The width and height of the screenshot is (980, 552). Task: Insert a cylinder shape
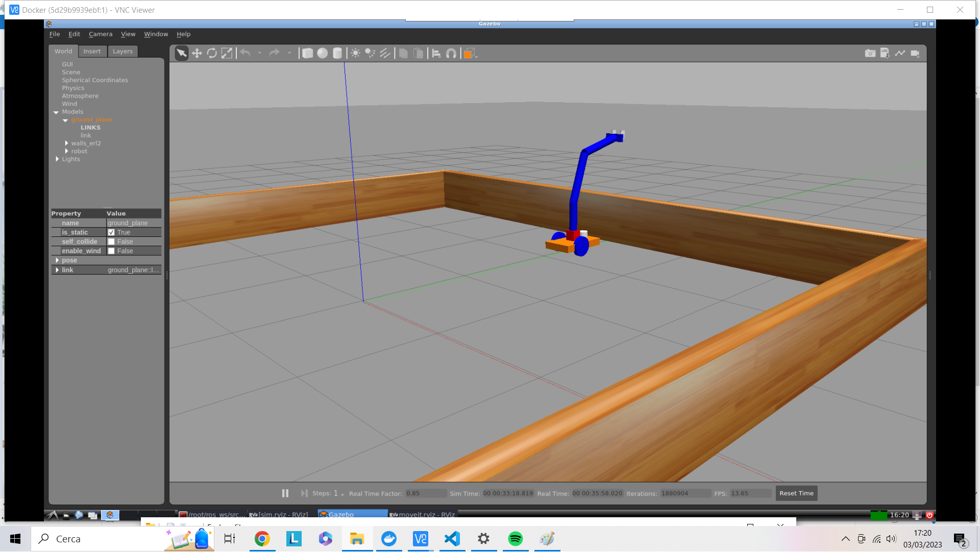coord(337,53)
